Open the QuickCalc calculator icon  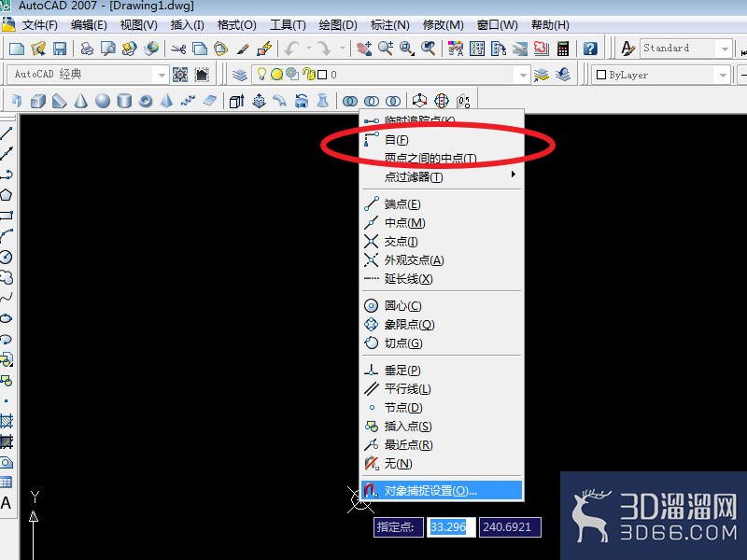pos(563,49)
